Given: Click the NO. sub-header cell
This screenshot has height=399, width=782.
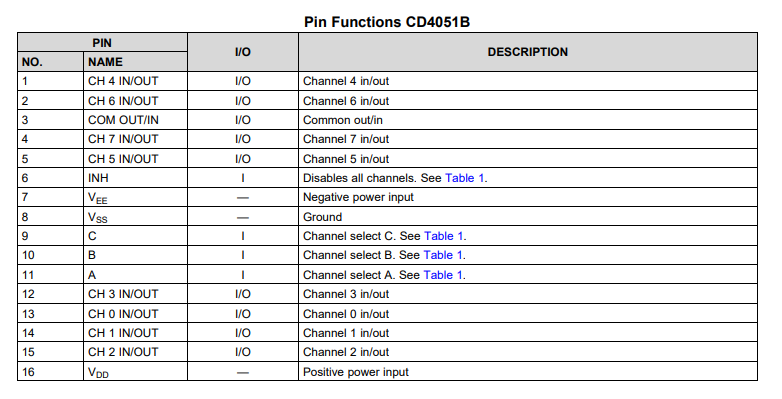Looking at the screenshot, I should [50, 62].
